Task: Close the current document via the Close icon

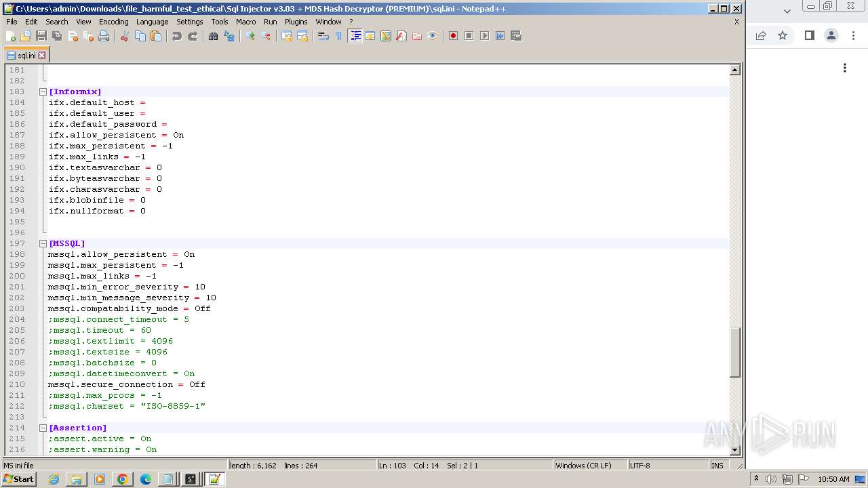Action: coord(73,36)
